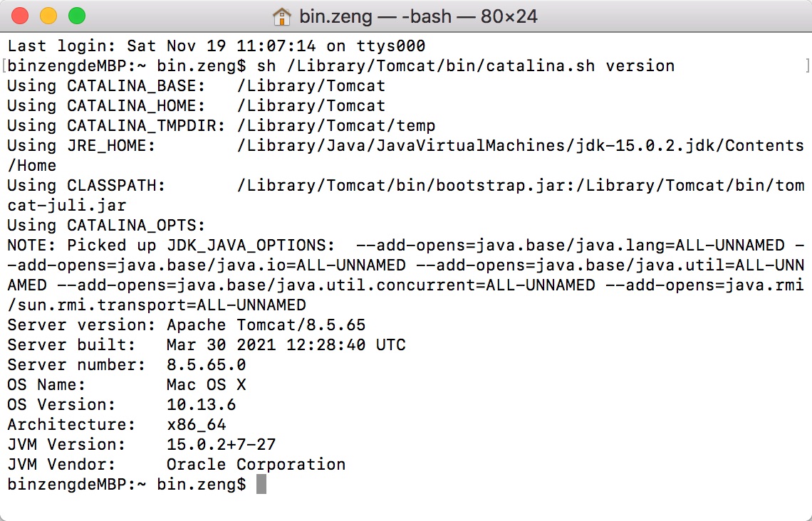
Task: Click the 'NOTE: Picked up JDK_JAVA_OPTIONS' text
Action: pos(167,246)
